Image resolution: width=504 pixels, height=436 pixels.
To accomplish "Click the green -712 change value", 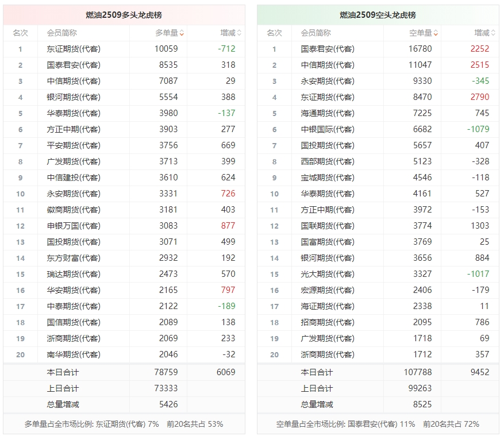I will coord(226,49).
